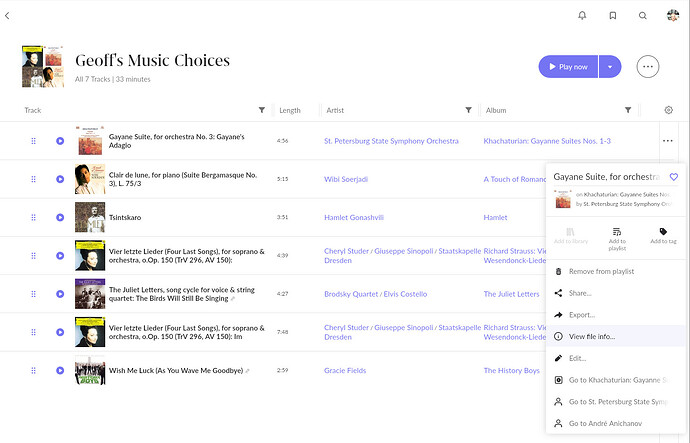The image size is (690, 443).
Task: Click the bookmark icon in header
Action: tap(613, 16)
